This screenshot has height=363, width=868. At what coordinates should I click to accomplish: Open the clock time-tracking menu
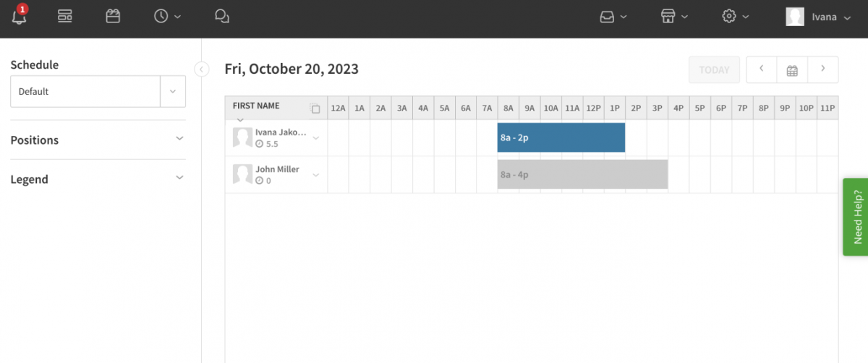tap(167, 16)
